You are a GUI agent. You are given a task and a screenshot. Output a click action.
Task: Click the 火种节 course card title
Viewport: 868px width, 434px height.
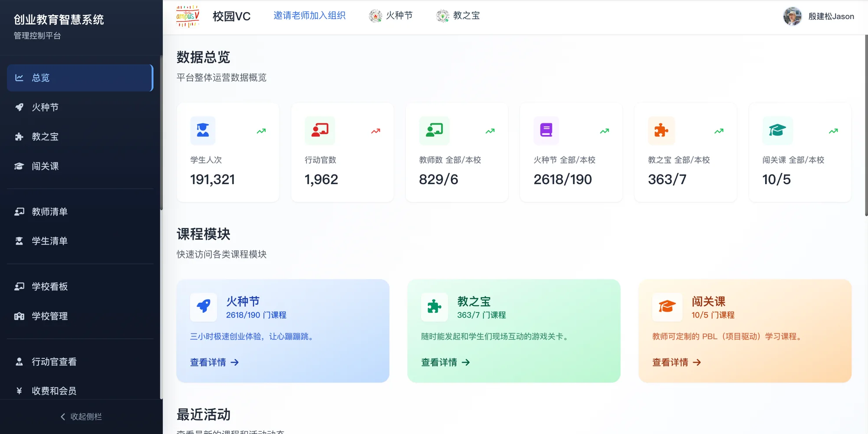tap(243, 301)
